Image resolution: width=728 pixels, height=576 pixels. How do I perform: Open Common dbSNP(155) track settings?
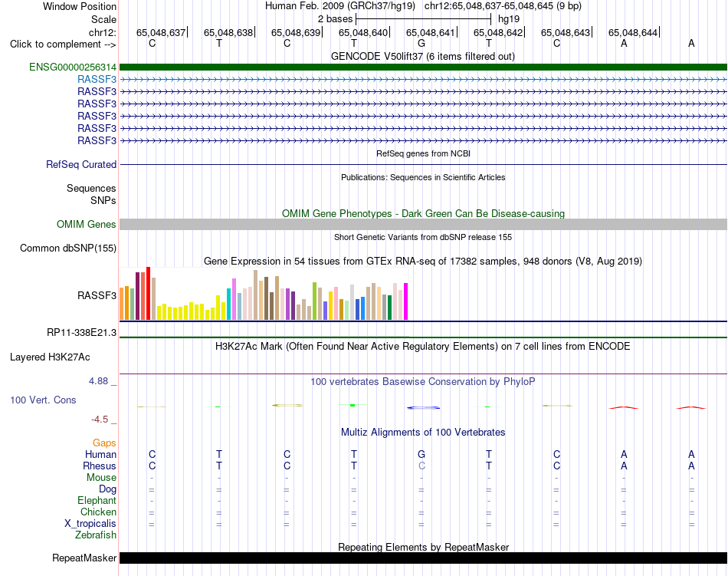coord(68,248)
